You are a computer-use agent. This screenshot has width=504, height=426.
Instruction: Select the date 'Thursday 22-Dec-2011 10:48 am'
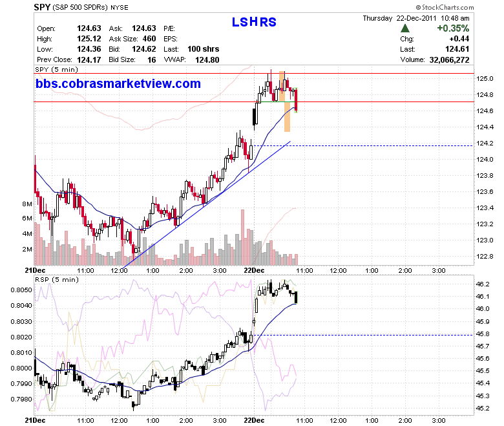(416, 18)
